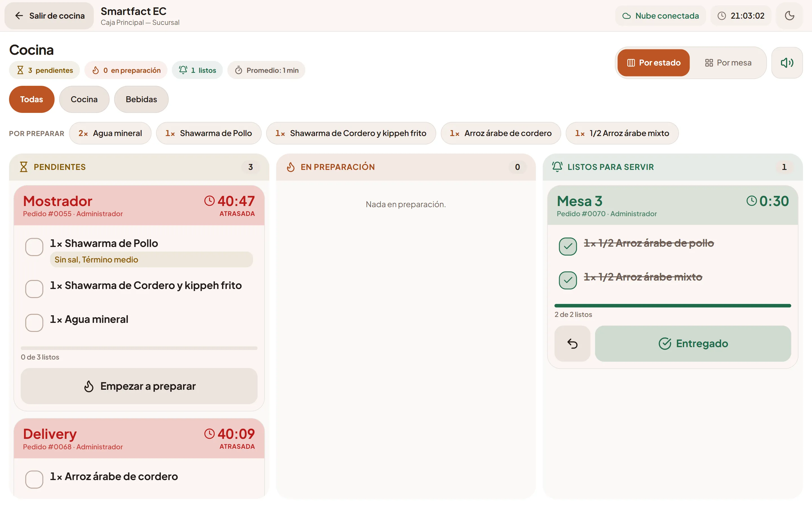
Task: Click the hourglass icon in Pendientes column header
Action: 23,167
